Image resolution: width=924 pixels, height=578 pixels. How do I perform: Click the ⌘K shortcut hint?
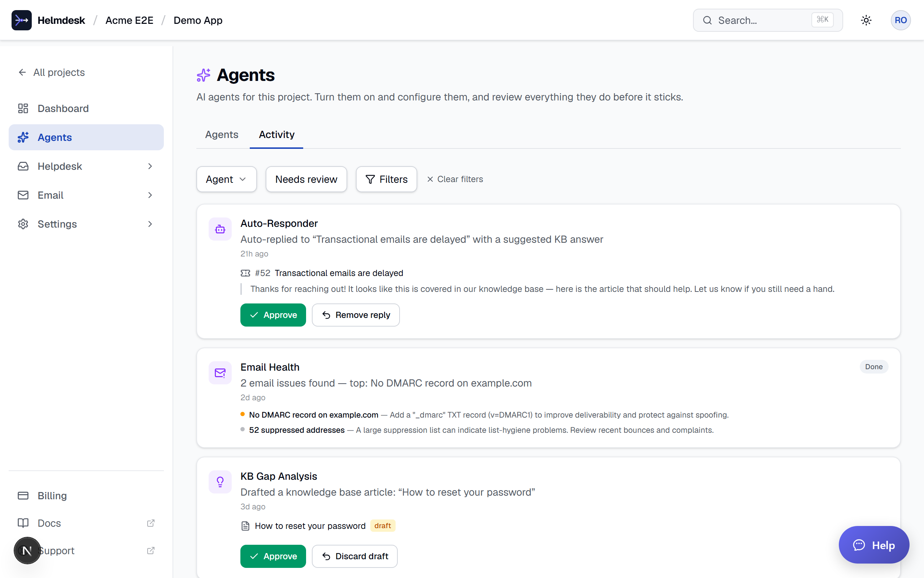(x=822, y=20)
